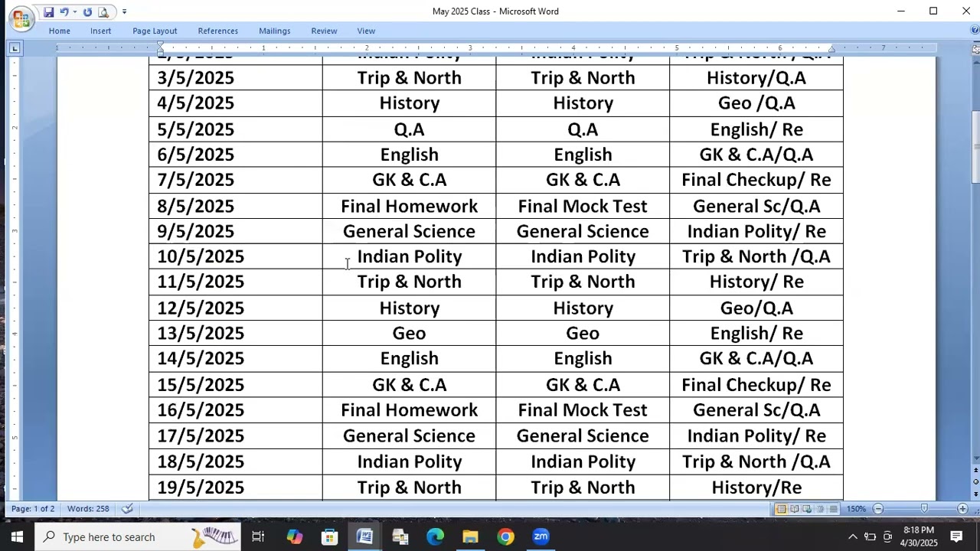The height and width of the screenshot is (551, 980).
Task: Open the Customize Quick Access Toolbar dropdown
Action: pos(124,11)
